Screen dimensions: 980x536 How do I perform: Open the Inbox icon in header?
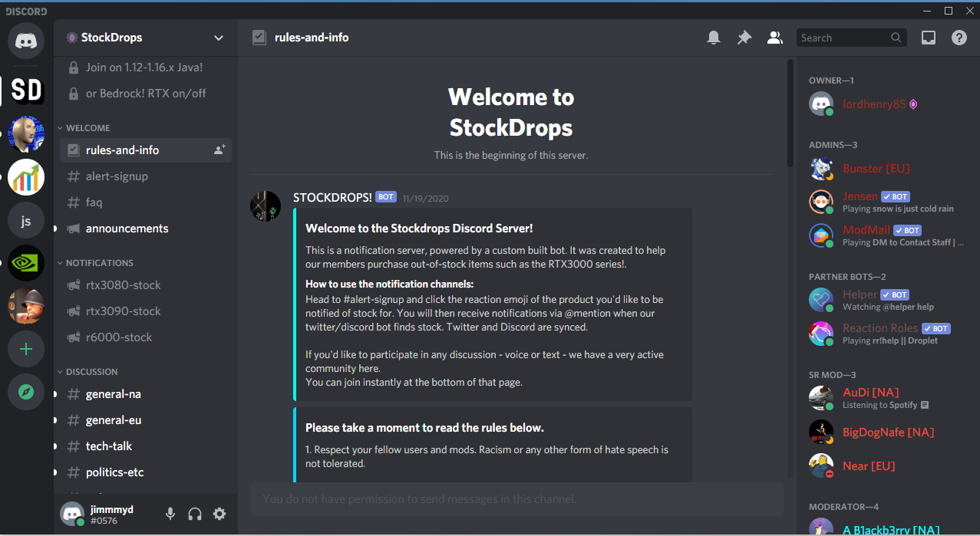(x=929, y=38)
